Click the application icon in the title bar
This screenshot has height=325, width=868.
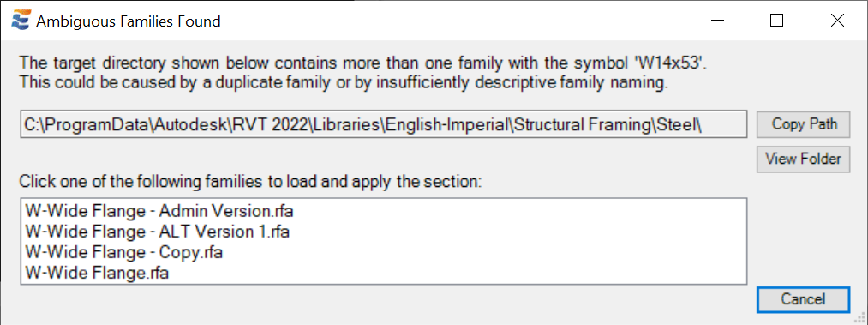click(x=21, y=21)
